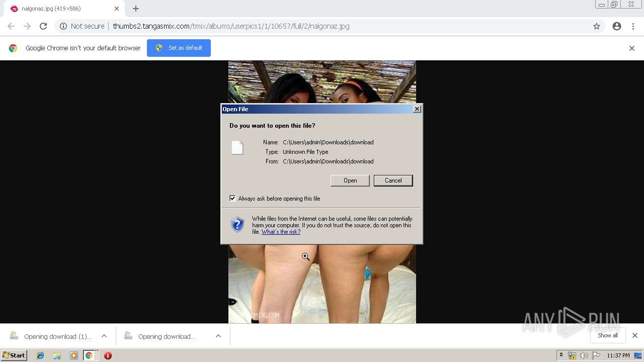Expand options for Opening download (1) item
This screenshot has width=644, height=362.
coord(104,336)
